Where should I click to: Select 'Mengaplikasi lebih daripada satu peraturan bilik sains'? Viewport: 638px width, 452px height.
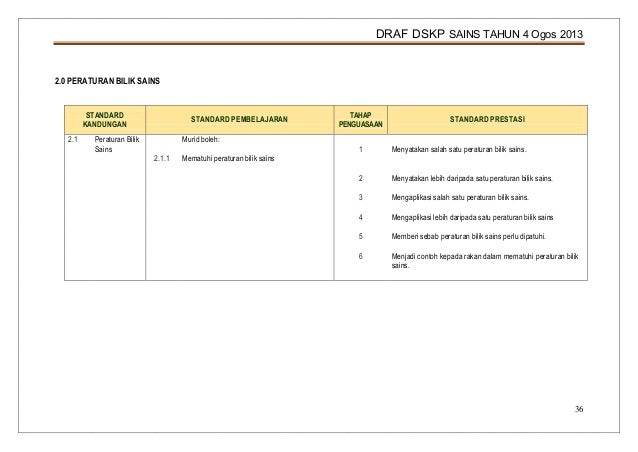pos(472,217)
